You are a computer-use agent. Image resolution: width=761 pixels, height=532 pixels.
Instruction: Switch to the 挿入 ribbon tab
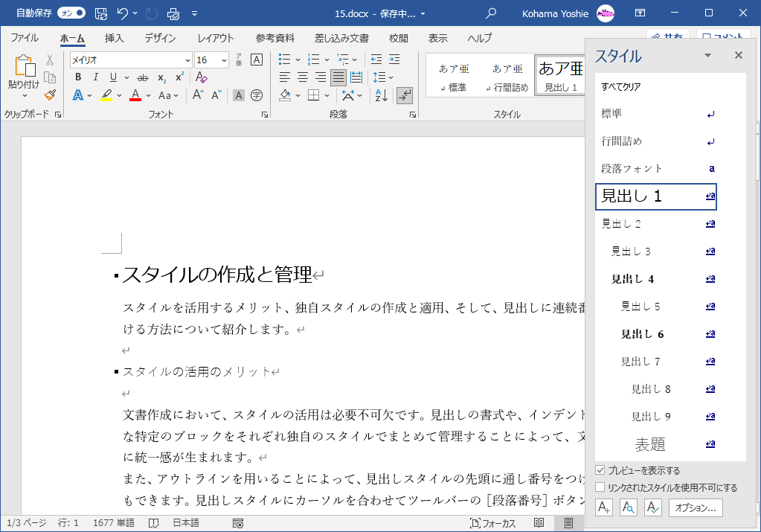[x=114, y=38]
